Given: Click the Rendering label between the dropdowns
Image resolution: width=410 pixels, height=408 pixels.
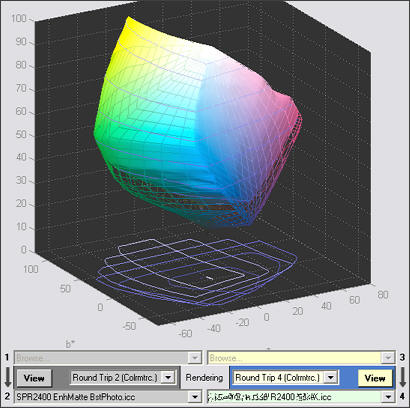Looking at the screenshot, I should tap(204, 378).
